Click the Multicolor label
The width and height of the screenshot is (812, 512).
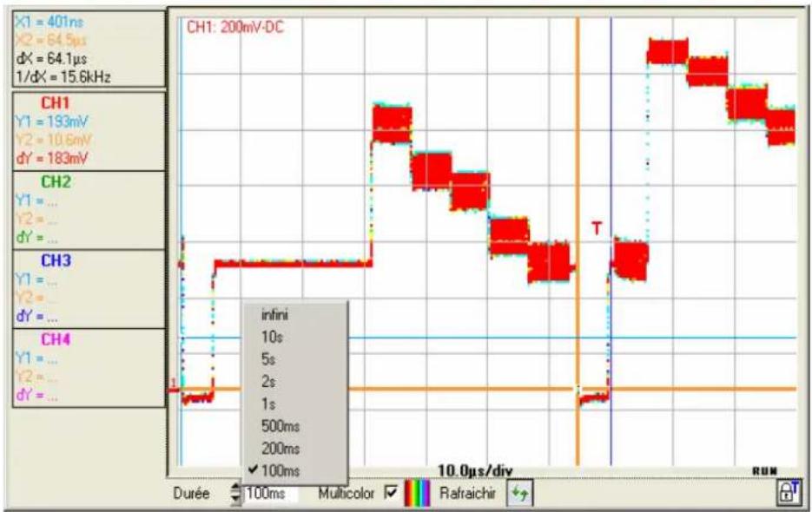346,494
